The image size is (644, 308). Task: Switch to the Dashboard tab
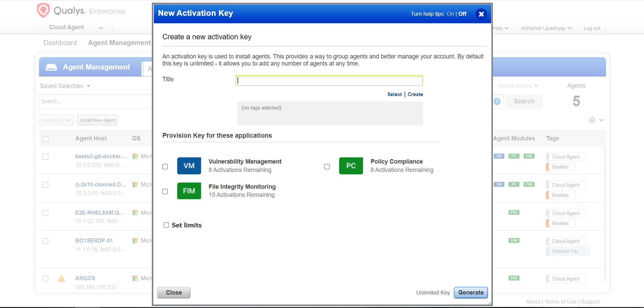[x=60, y=43]
